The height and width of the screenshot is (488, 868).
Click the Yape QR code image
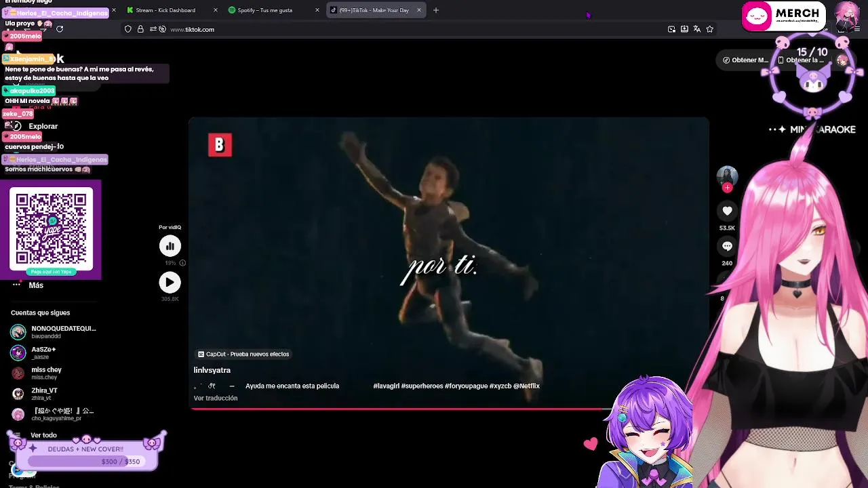coord(51,229)
